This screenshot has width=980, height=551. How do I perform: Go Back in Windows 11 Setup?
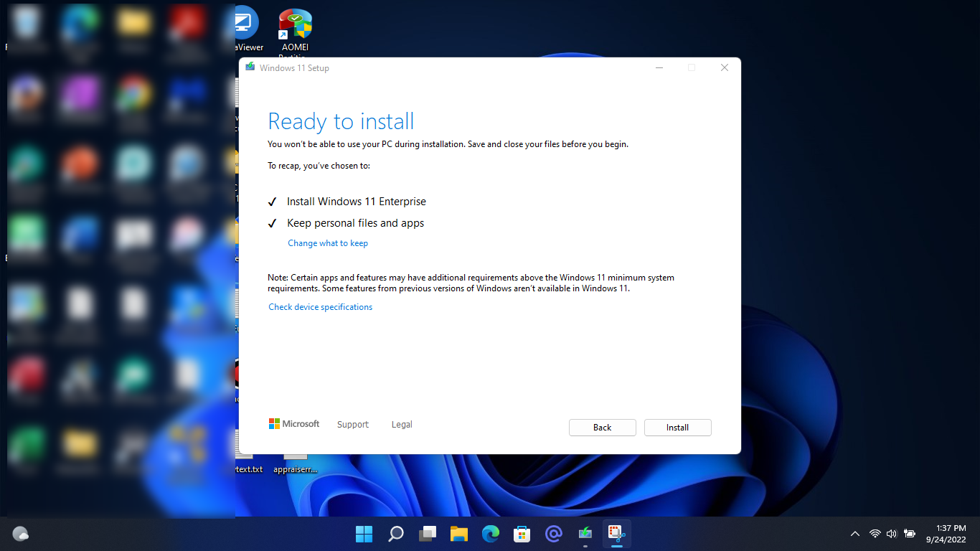[602, 428]
